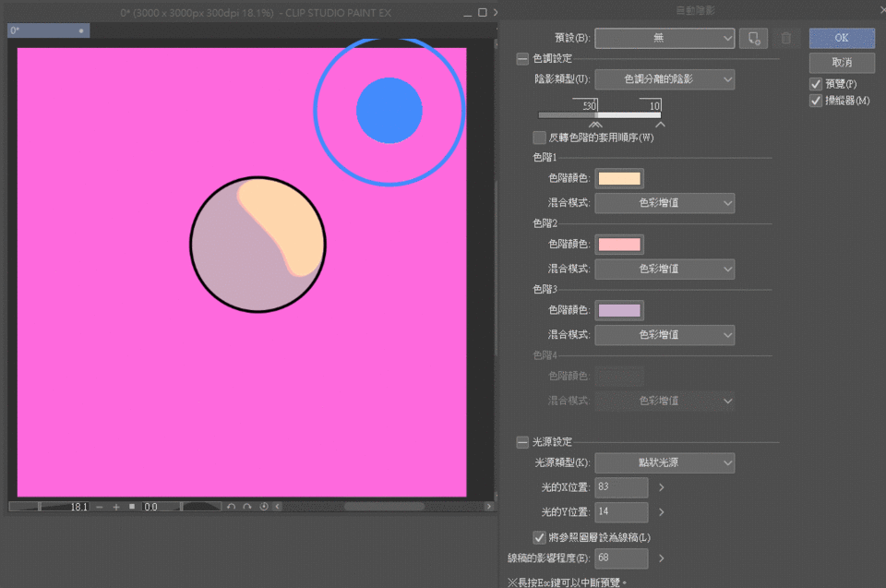Open the 預設(B) preset dropdown
886x588 pixels.
664,39
